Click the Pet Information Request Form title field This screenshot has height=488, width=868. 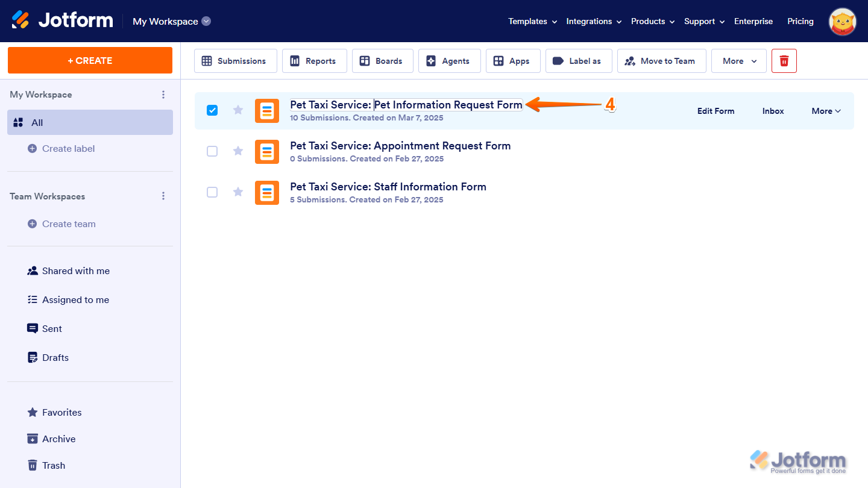[x=406, y=105]
